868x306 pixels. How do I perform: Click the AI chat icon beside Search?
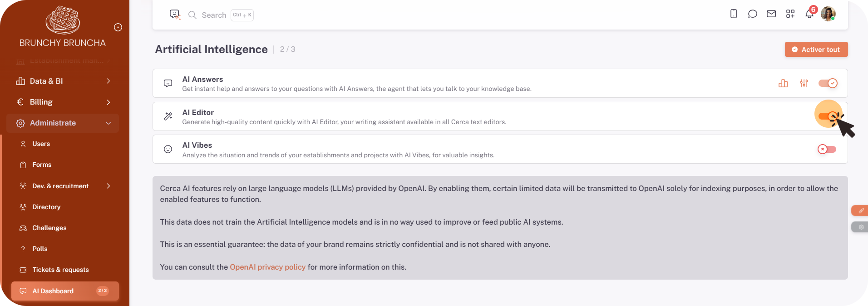tap(175, 15)
